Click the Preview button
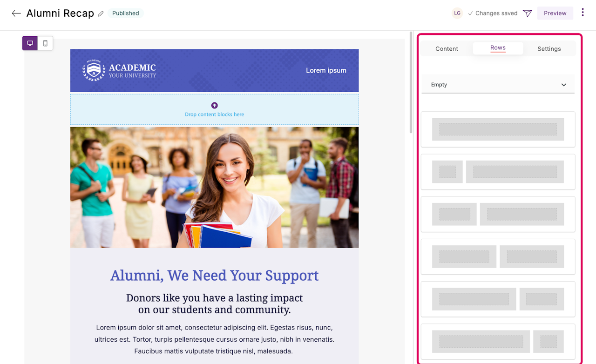Screen dimensions: 596x364 [555, 13]
